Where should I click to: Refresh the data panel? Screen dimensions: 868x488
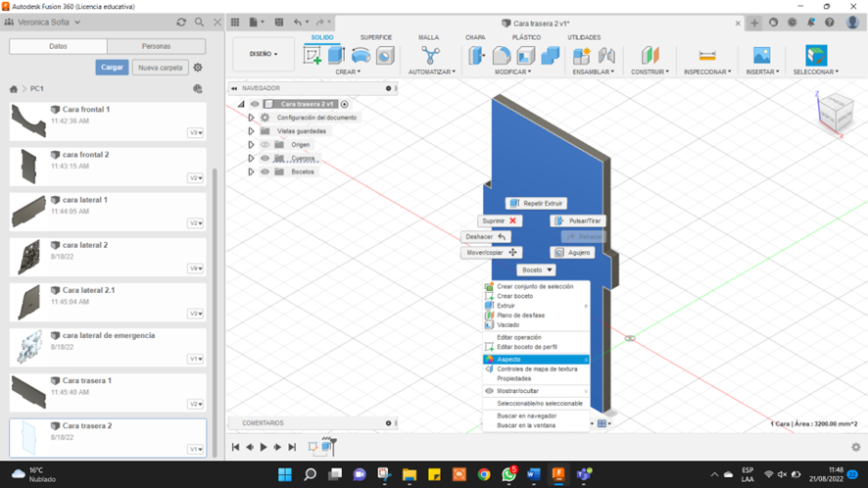(181, 23)
